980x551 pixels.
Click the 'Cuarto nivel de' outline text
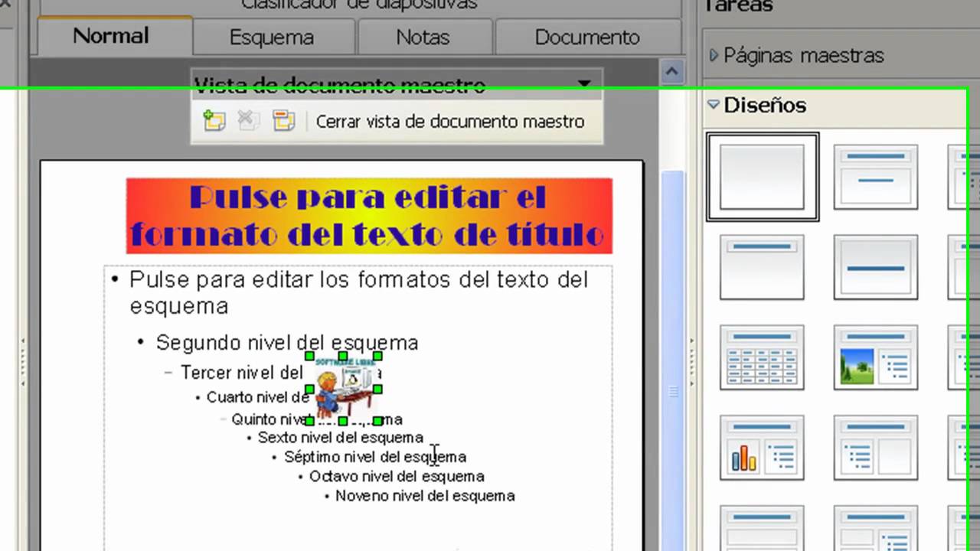pos(258,397)
